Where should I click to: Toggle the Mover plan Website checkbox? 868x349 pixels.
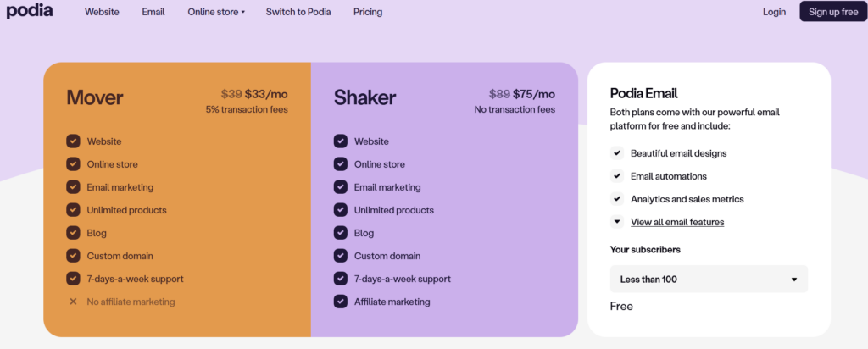(73, 141)
